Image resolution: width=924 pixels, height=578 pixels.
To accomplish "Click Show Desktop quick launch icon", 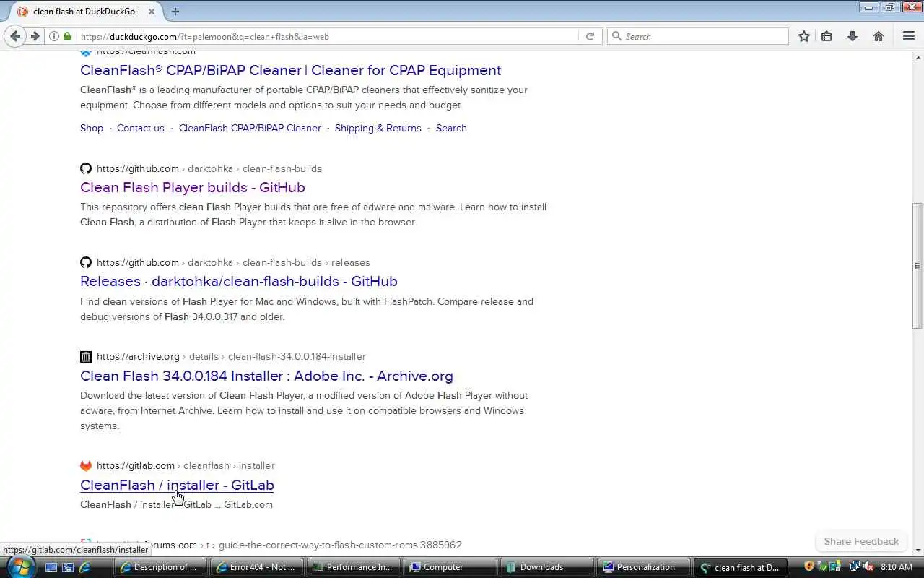I will pyautogui.click(x=51, y=567).
